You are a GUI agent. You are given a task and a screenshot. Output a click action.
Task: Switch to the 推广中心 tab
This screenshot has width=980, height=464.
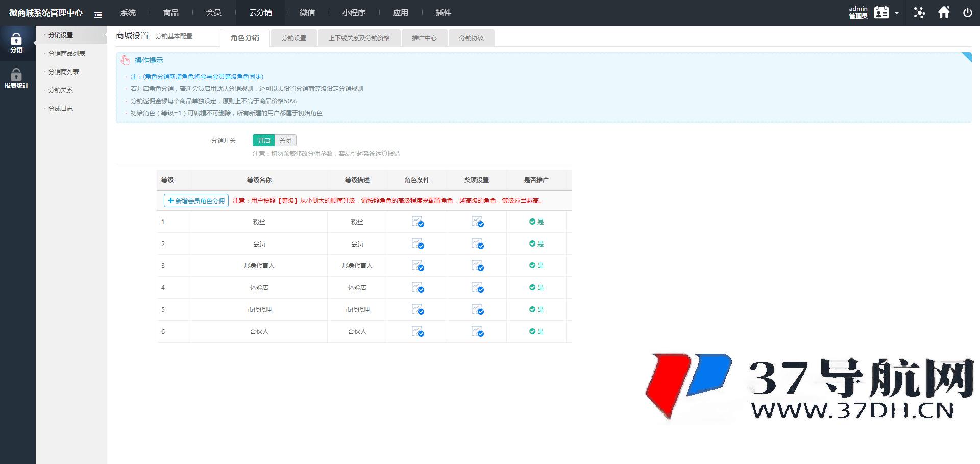coord(424,38)
